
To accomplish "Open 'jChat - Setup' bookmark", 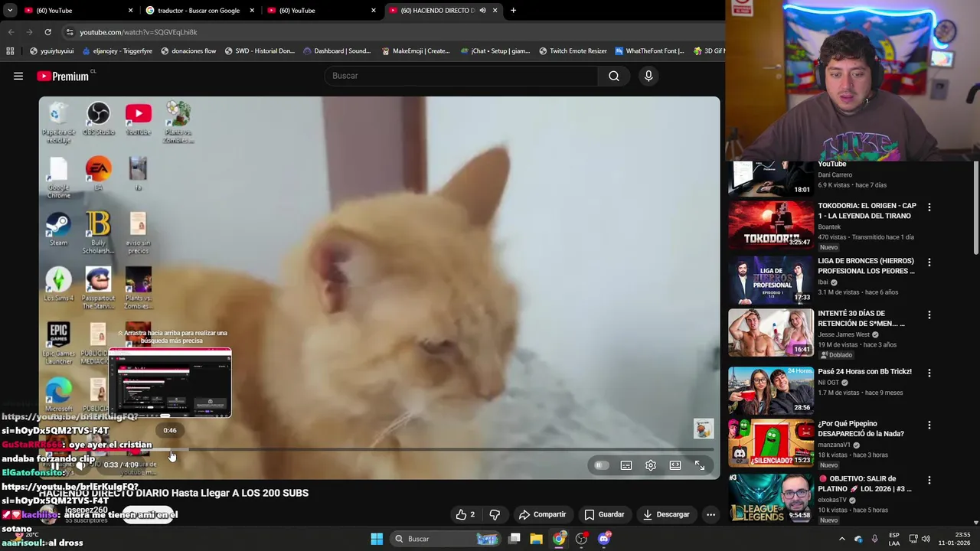I will [x=495, y=51].
